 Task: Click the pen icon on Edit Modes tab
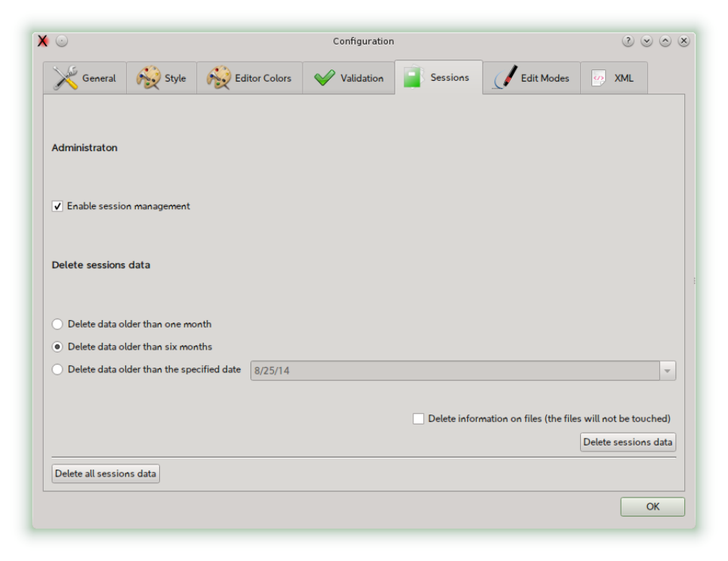[x=505, y=77]
